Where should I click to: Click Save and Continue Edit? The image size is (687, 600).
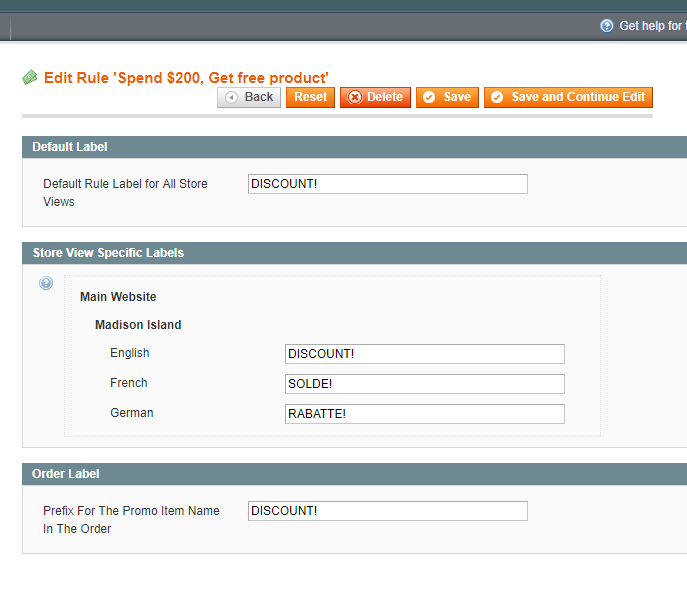pyautogui.click(x=568, y=97)
